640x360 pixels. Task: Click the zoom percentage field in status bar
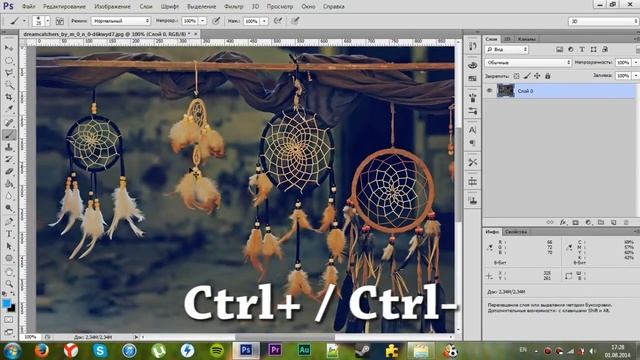coord(30,337)
